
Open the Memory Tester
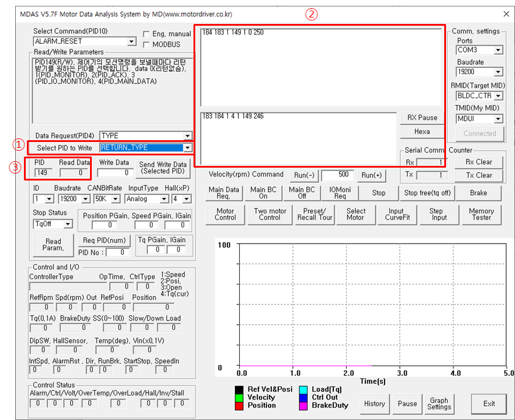tap(482, 214)
